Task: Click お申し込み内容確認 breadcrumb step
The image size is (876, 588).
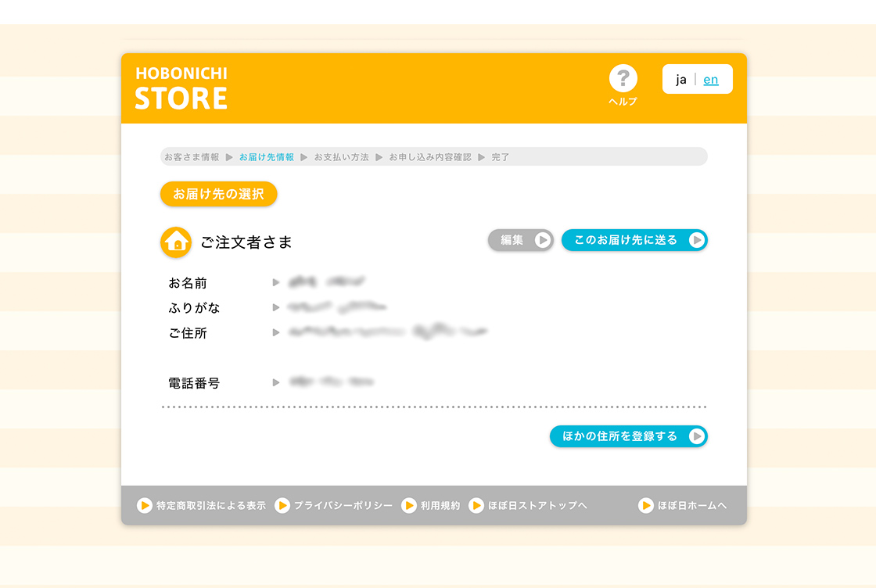Action: [x=430, y=157]
